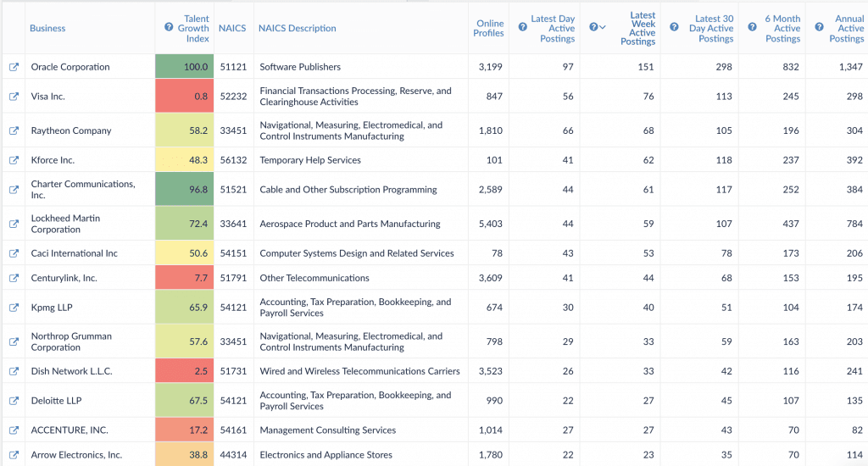Select Oracle Corporation business name

(70, 67)
